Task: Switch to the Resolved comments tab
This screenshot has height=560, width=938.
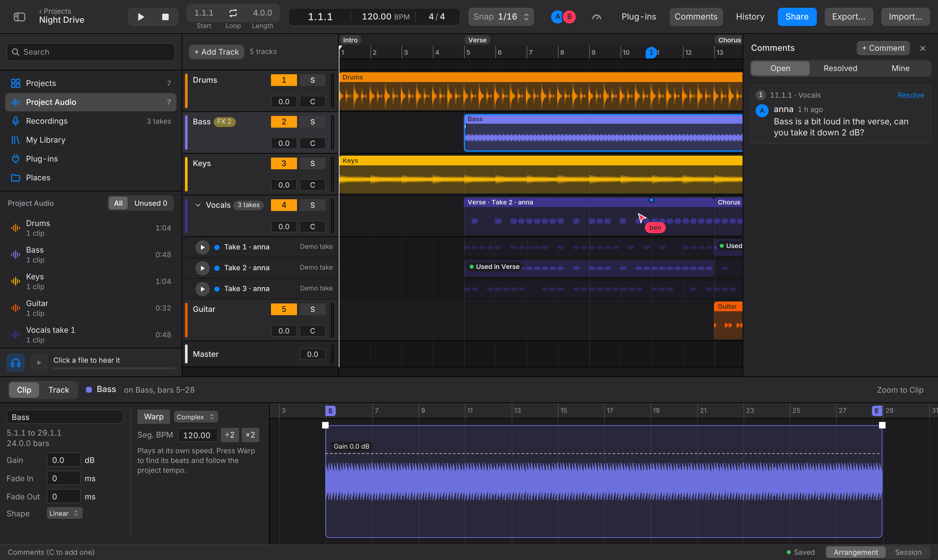Action: [840, 68]
